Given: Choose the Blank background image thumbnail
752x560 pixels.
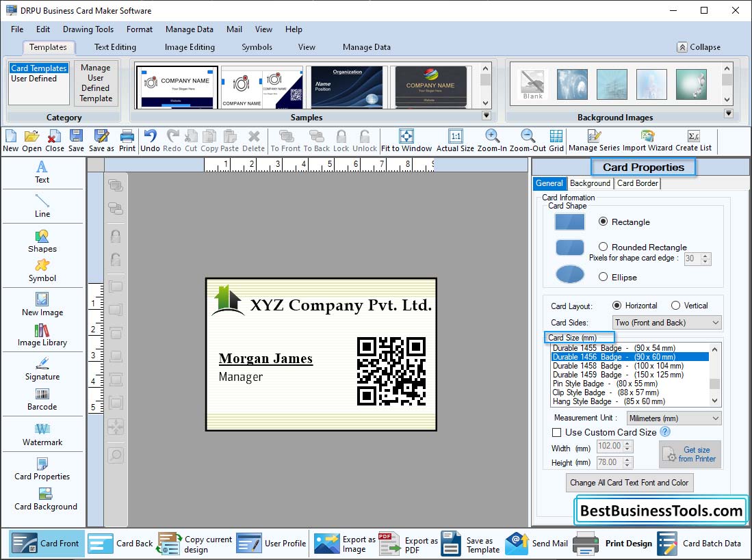Looking at the screenshot, I should 533,84.
